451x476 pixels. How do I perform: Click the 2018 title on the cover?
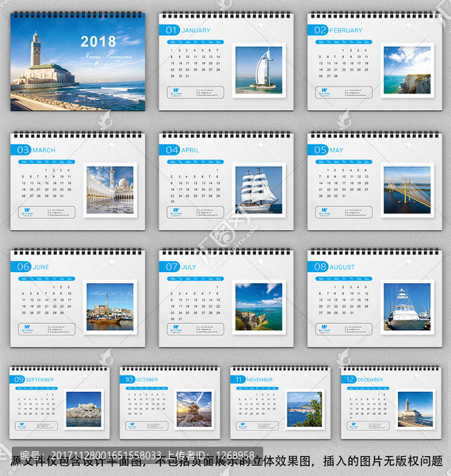point(98,41)
